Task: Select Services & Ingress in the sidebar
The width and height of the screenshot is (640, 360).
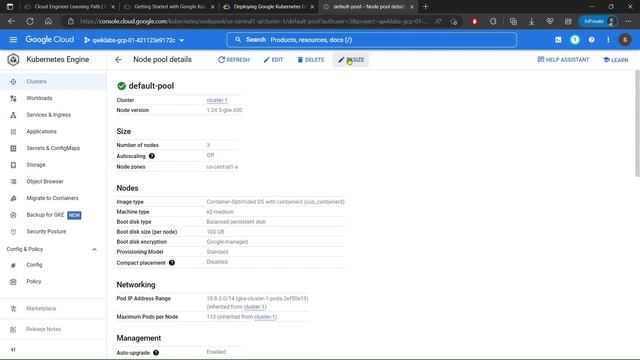Action: [x=53, y=115]
